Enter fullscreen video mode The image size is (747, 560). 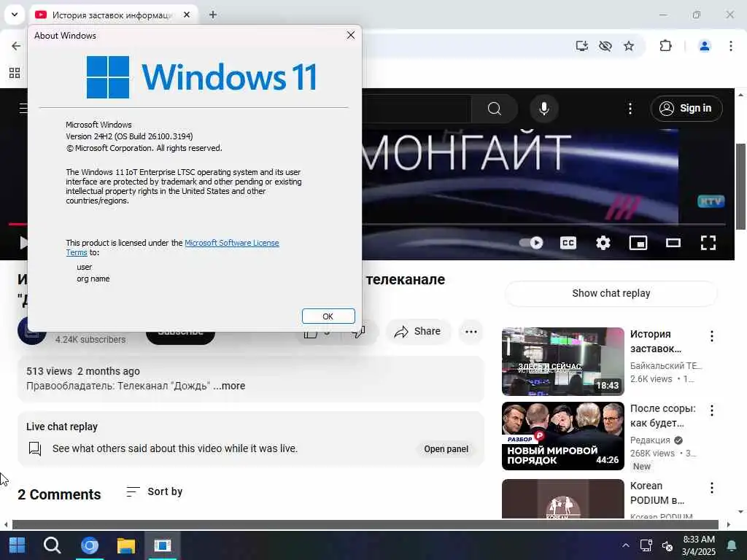click(x=708, y=243)
